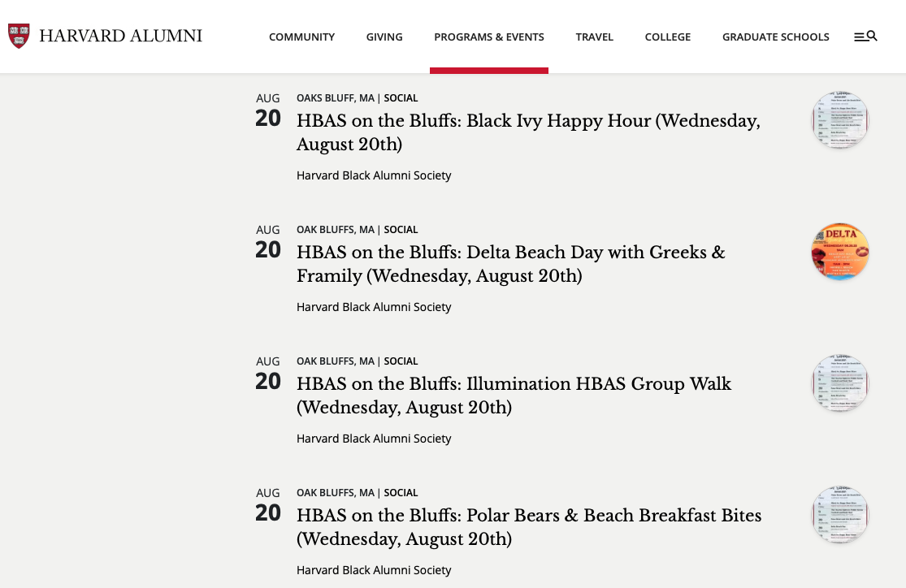Viewport: 906px width, 588px height.
Task: Open the menu and search icon
Action: [x=865, y=37]
